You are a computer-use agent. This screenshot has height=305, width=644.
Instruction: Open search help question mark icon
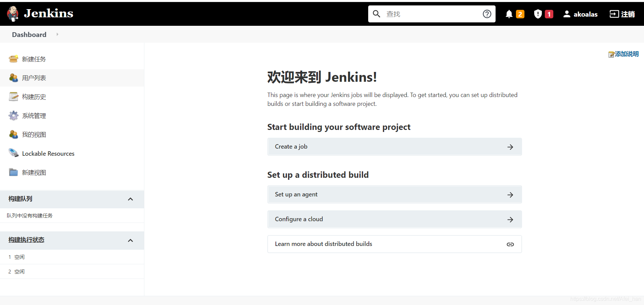487,14
